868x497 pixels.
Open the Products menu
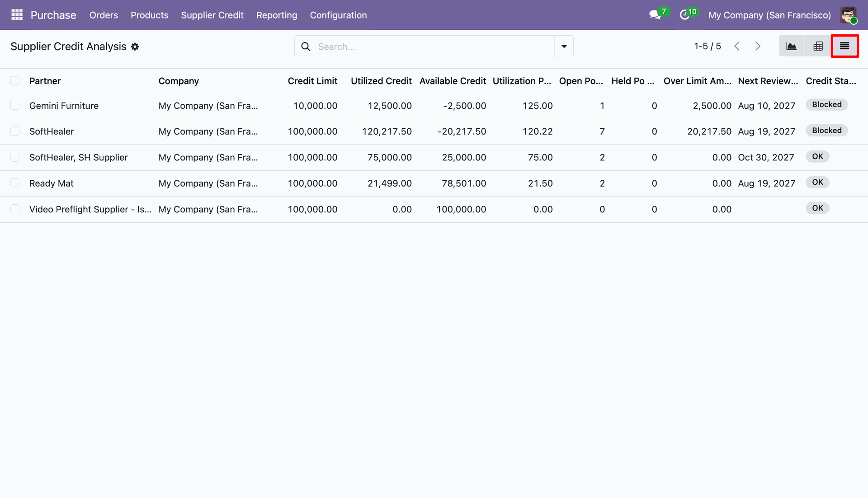(x=149, y=15)
